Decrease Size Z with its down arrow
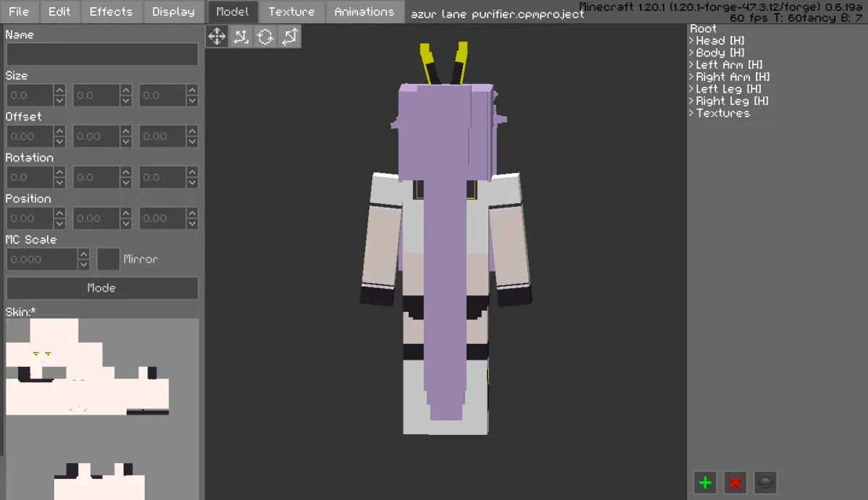This screenshot has width=868, height=500. click(192, 101)
